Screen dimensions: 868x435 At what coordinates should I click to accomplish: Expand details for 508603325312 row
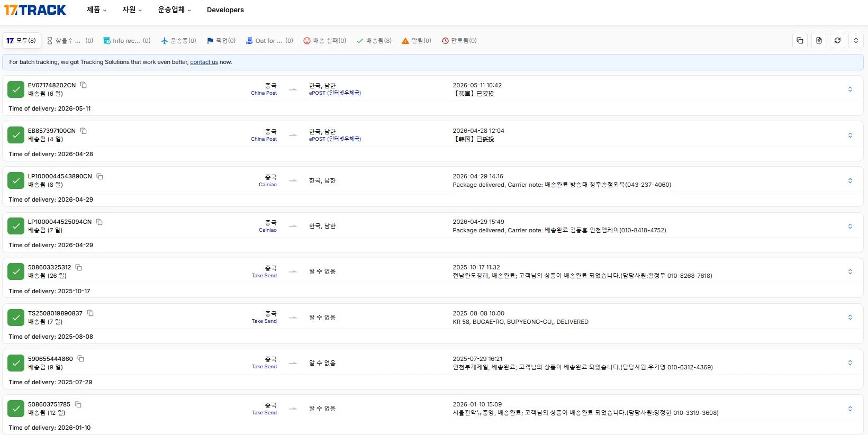click(x=850, y=271)
